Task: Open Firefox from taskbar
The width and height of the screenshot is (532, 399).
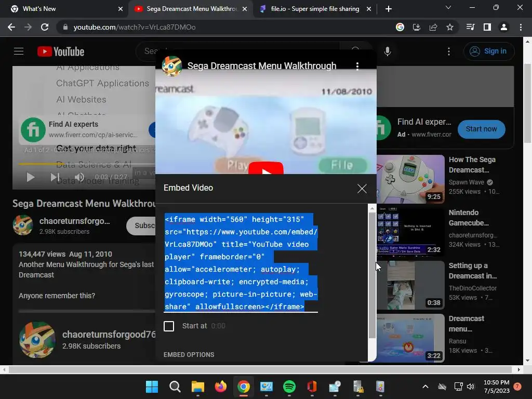Action: [x=220, y=387]
